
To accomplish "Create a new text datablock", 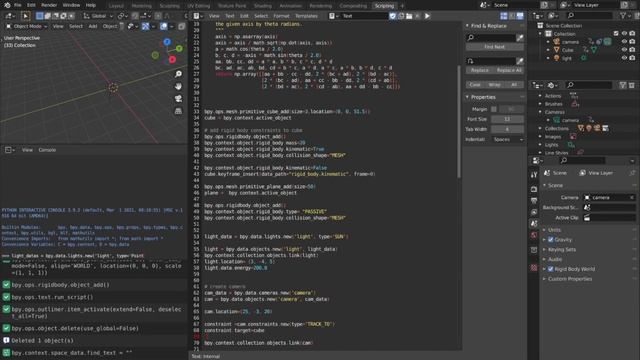I will tap(401, 16).
